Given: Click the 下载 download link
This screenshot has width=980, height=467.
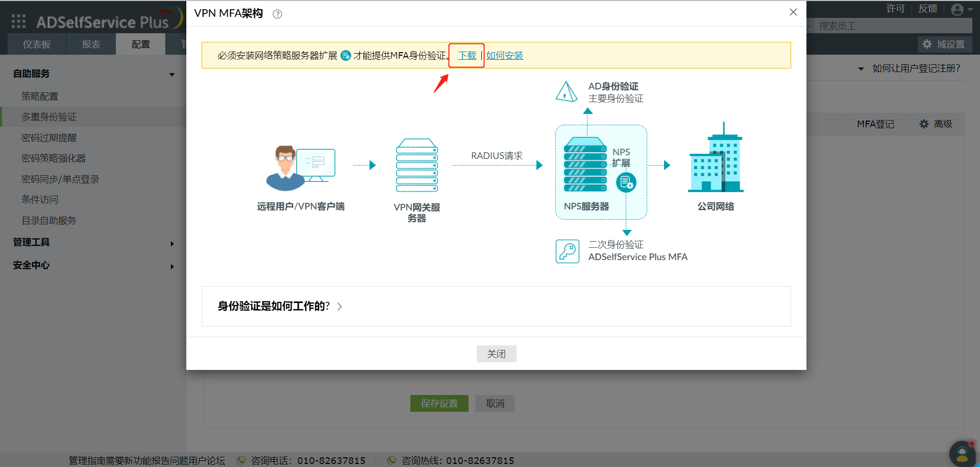Looking at the screenshot, I should 467,55.
